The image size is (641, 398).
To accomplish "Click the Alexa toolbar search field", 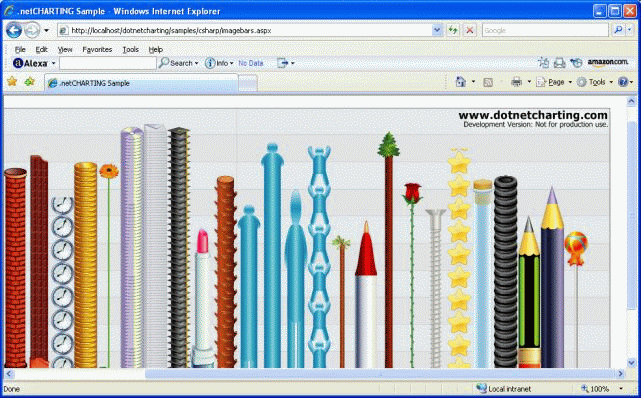I will pyautogui.click(x=108, y=63).
